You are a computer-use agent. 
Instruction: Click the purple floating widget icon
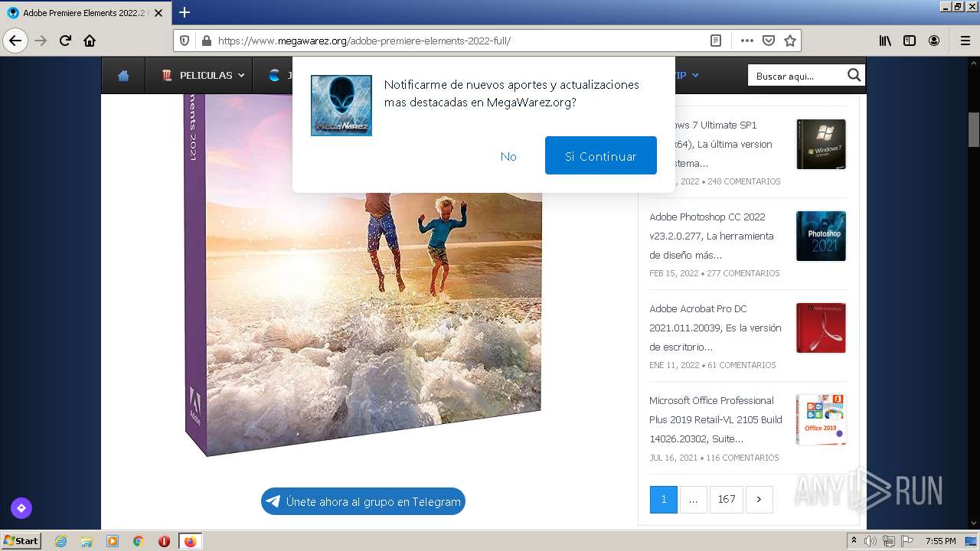pos(21,507)
